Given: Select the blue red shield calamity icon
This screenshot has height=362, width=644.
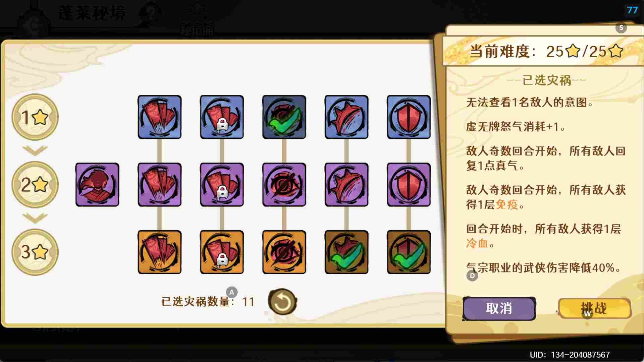Looking at the screenshot, I should click(x=409, y=117).
